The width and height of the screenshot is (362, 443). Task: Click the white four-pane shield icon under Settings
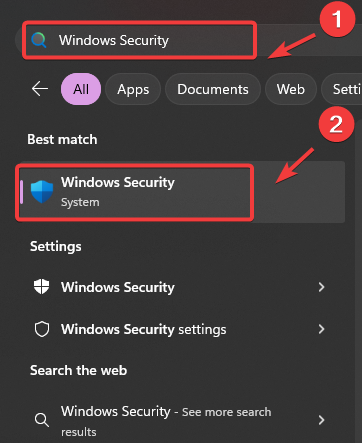click(42, 287)
